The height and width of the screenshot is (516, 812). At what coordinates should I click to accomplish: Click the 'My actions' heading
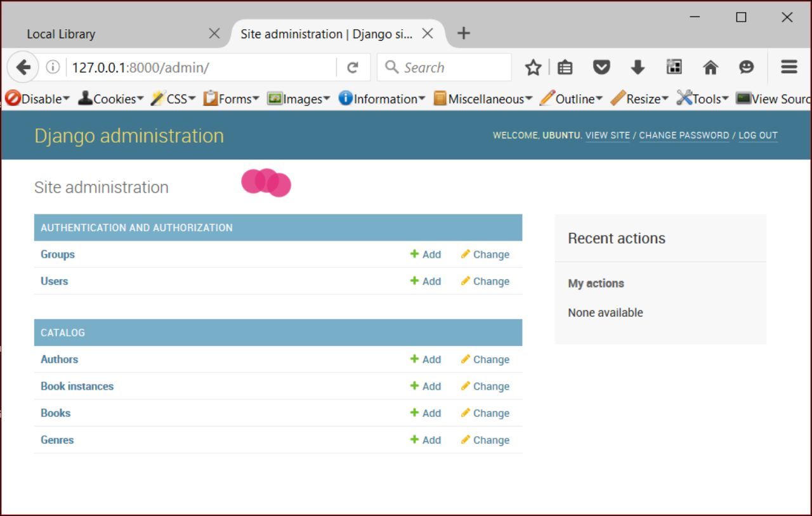(596, 284)
